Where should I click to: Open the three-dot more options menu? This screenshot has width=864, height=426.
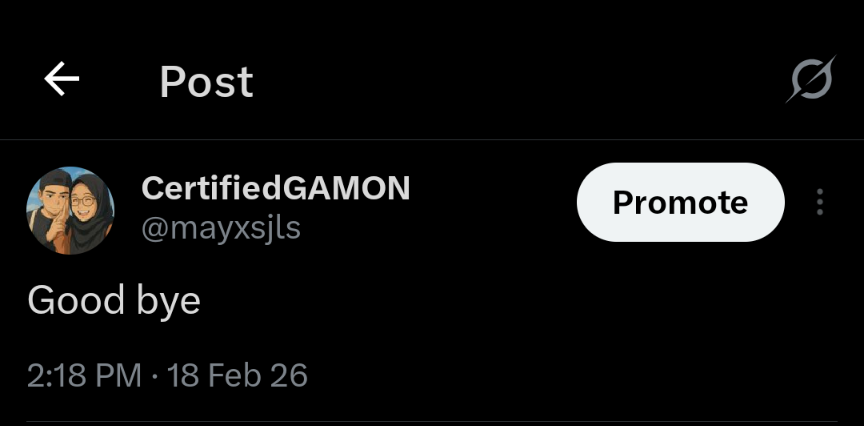coord(820,203)
